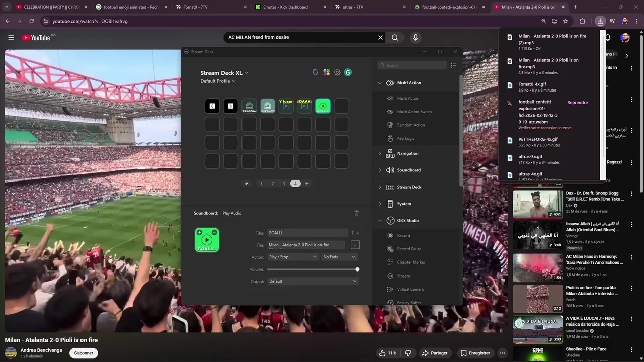
Task: Open the No Fade dropdown
Action: tap(339, 257)
